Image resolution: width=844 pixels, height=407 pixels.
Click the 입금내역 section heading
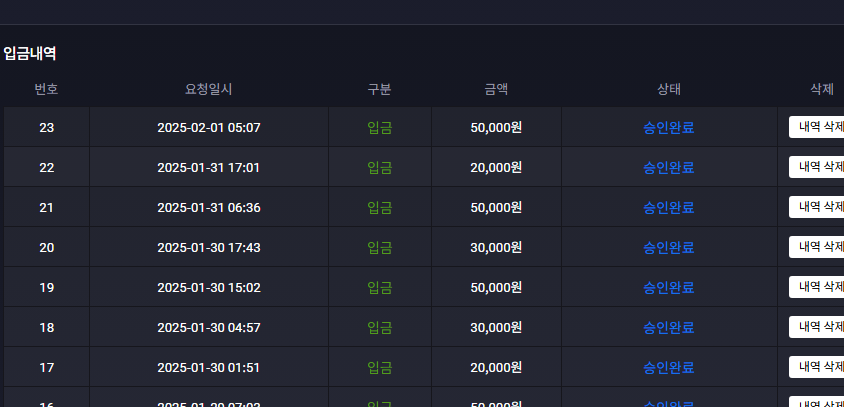click(30, 53)
